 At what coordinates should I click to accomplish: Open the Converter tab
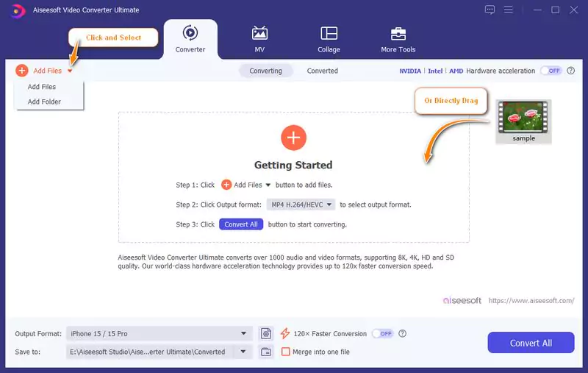190,39
